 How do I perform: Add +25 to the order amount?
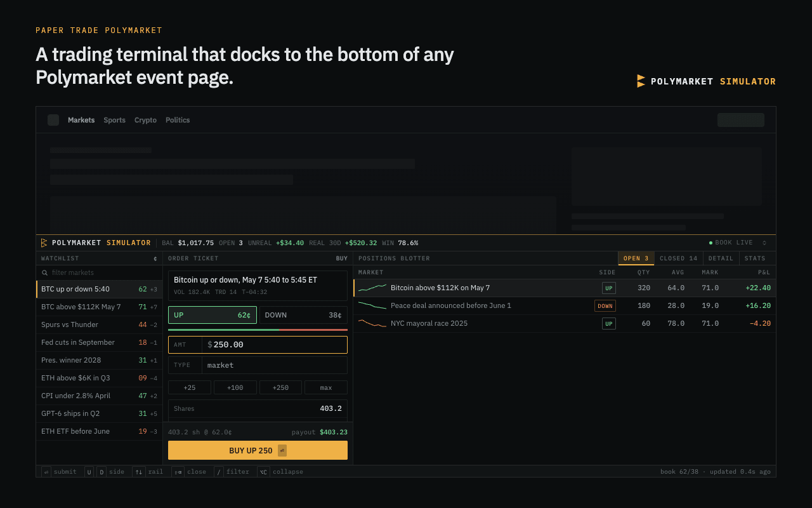pos(190,387)
